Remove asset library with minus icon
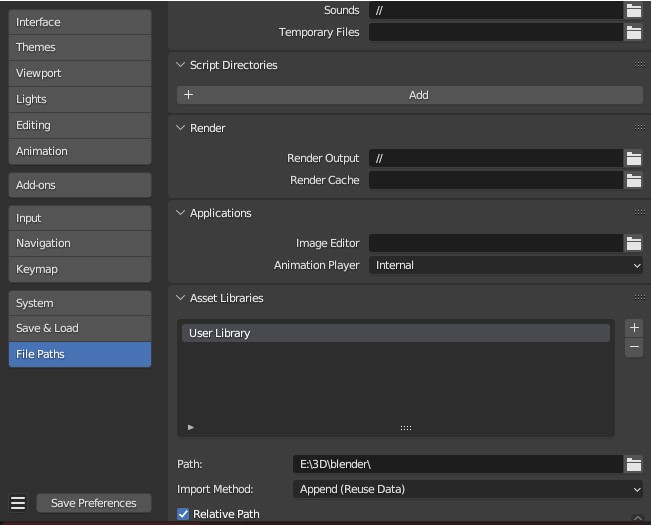 click(x=633, y=348)
